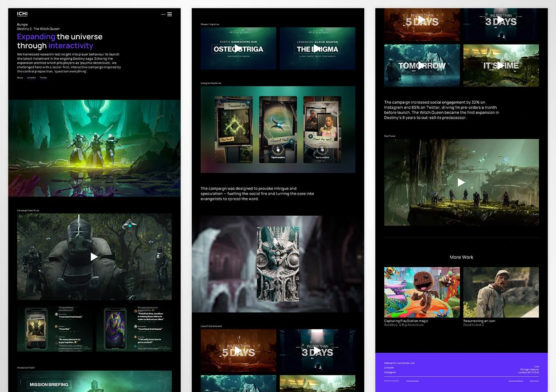Click the 'More Work' heading
Viewport: 556px width, 392px height.
(x=462, y=257)
